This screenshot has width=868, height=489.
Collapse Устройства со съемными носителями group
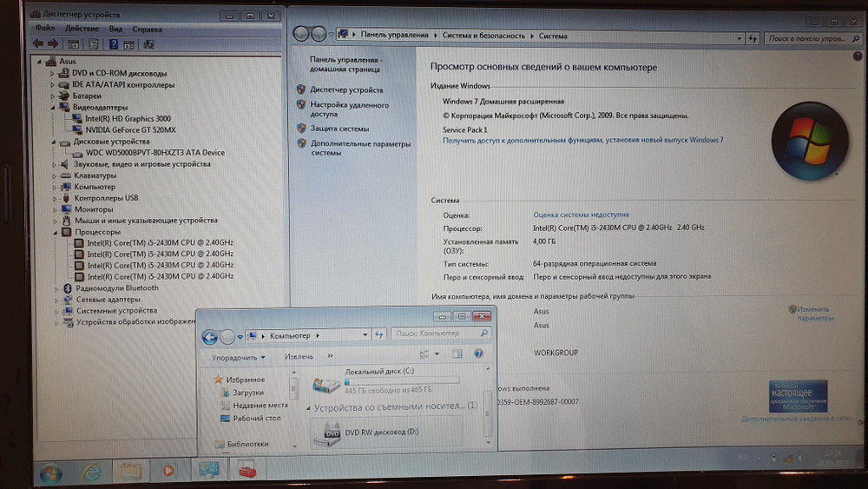click(x=308, y=407)
